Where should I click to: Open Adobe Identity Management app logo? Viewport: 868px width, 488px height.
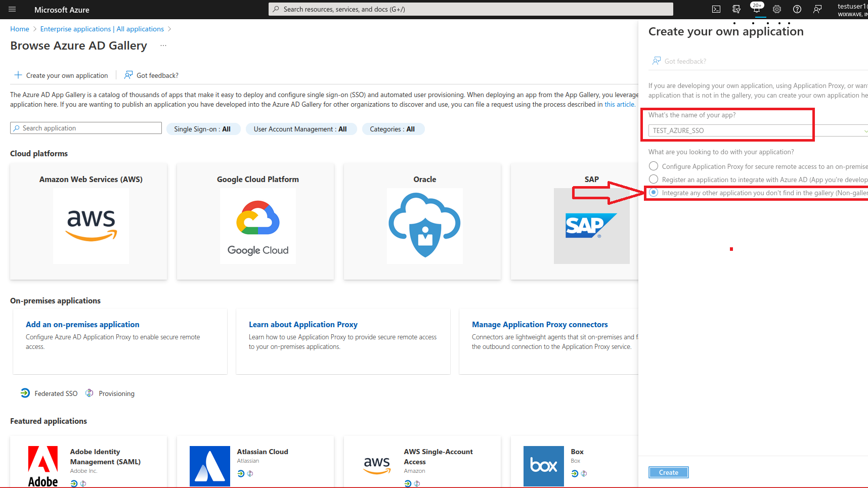coord(43,466)
